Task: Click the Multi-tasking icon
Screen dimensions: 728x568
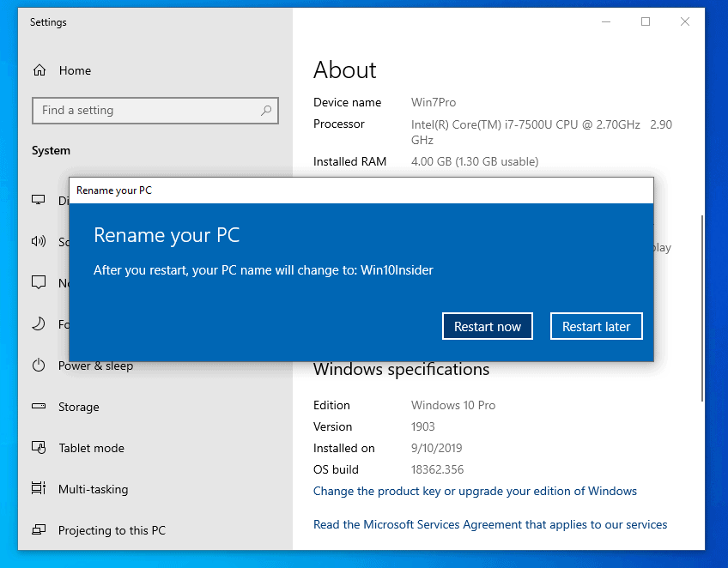Action: [39, 489]
